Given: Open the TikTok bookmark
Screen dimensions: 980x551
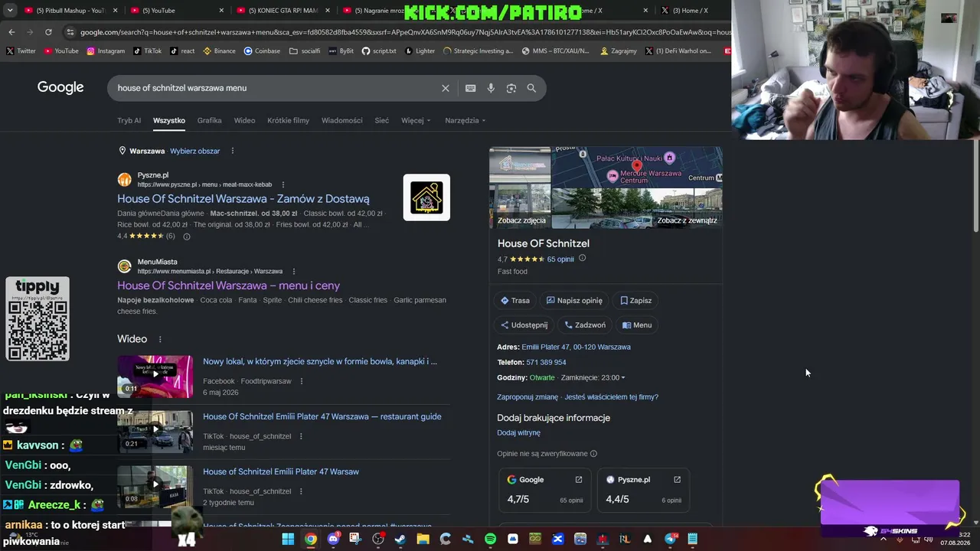Looking at the screenshot, I should (148, 51).
